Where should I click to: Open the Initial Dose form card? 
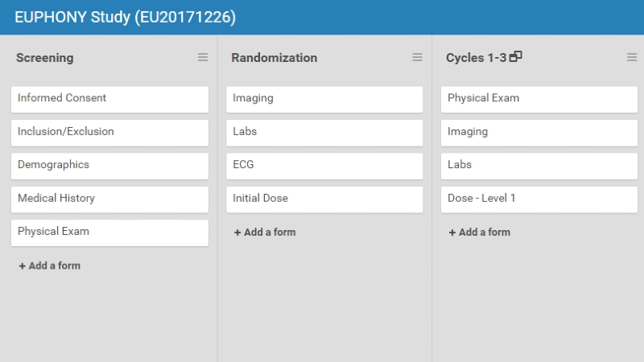(x=324, y=199)
